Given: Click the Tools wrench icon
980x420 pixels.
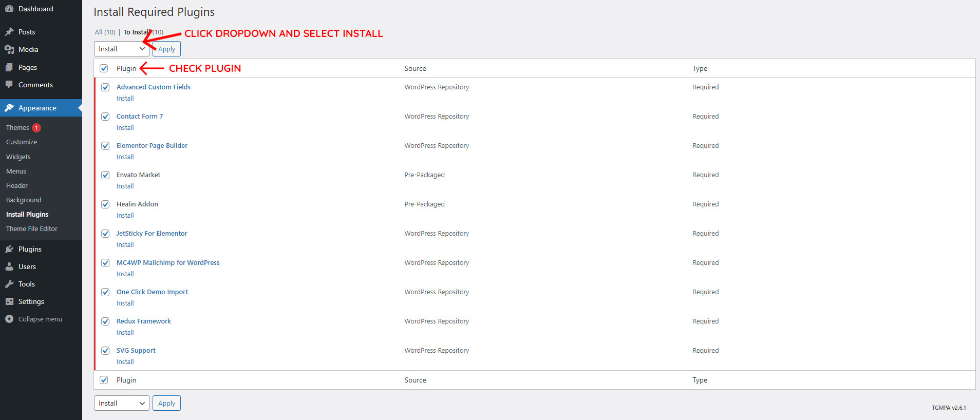Looking at the screenshot, I should click(9, 284).
